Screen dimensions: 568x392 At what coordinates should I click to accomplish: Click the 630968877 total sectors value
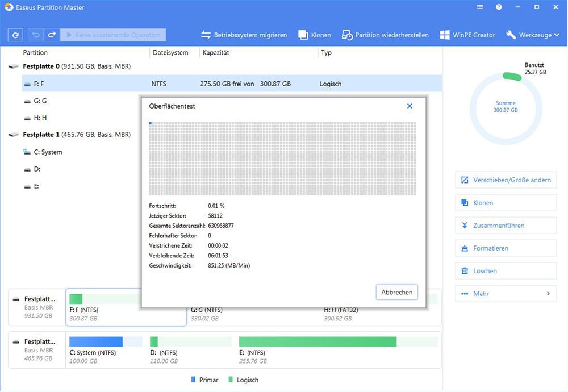221,226
